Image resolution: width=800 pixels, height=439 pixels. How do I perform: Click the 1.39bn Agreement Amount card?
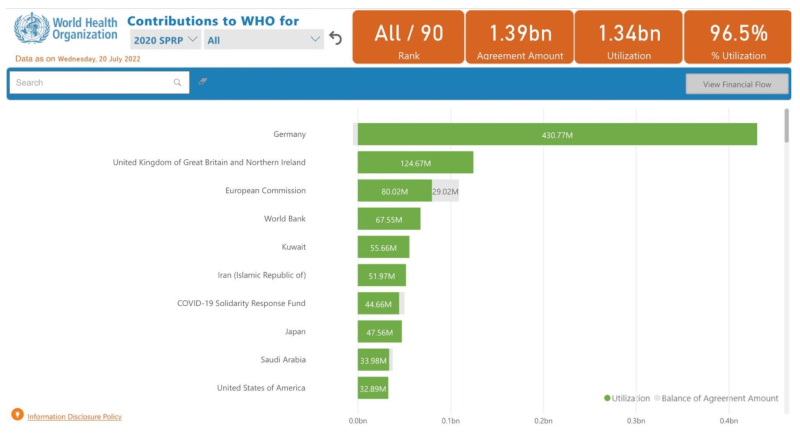[x=520, y=37]
